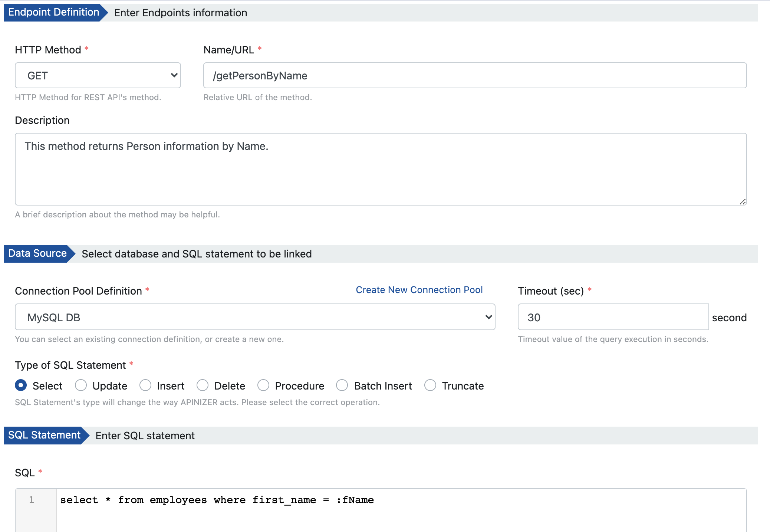
Task: Click line number 1 in SQL gutter
Action: [x=32, y=500]
